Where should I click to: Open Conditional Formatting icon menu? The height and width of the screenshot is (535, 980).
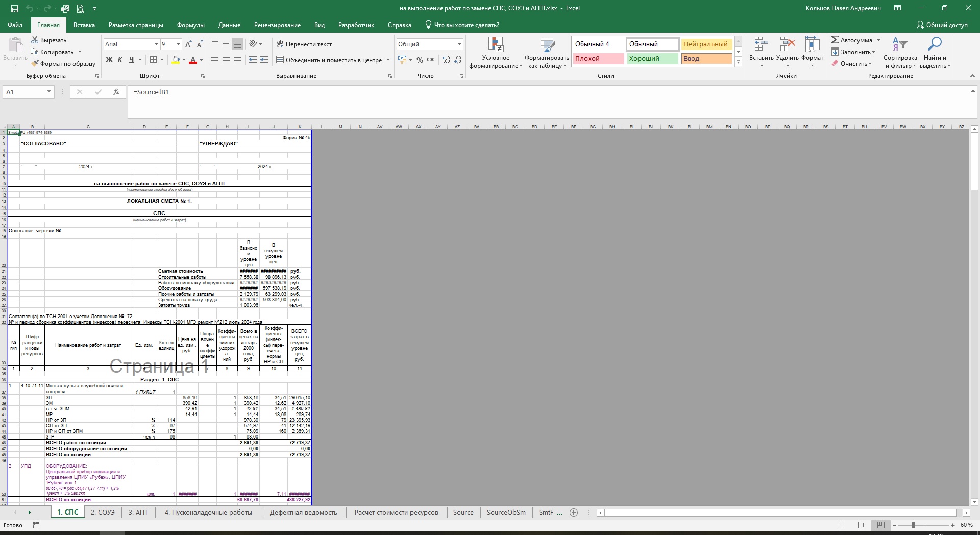click(x=496, y=45)
